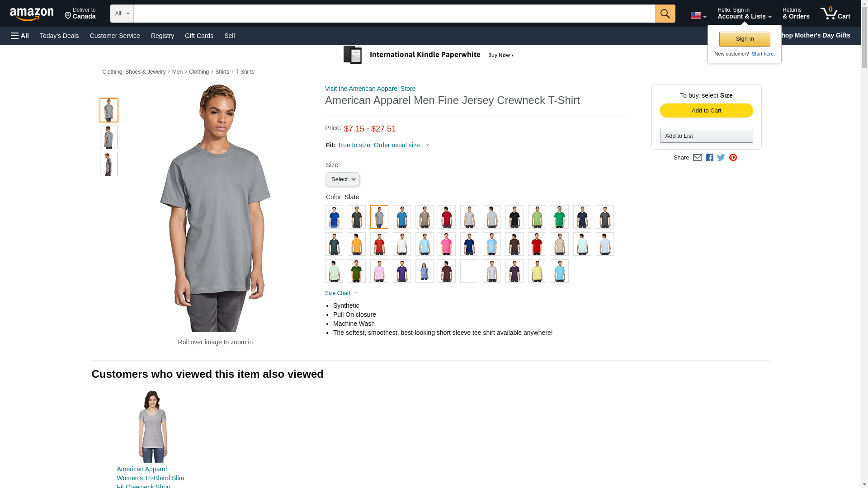Share product via Twitter icon

(x=721, y=158)
